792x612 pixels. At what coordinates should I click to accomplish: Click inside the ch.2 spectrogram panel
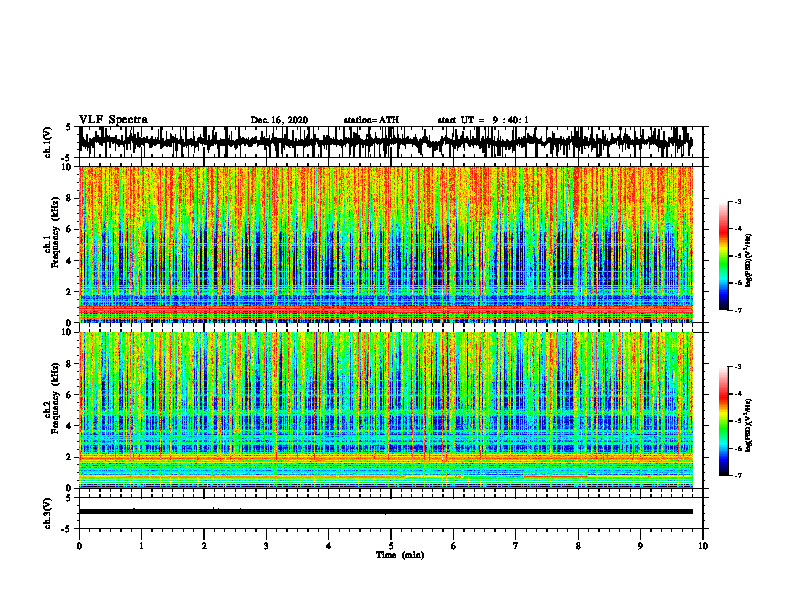385,410
